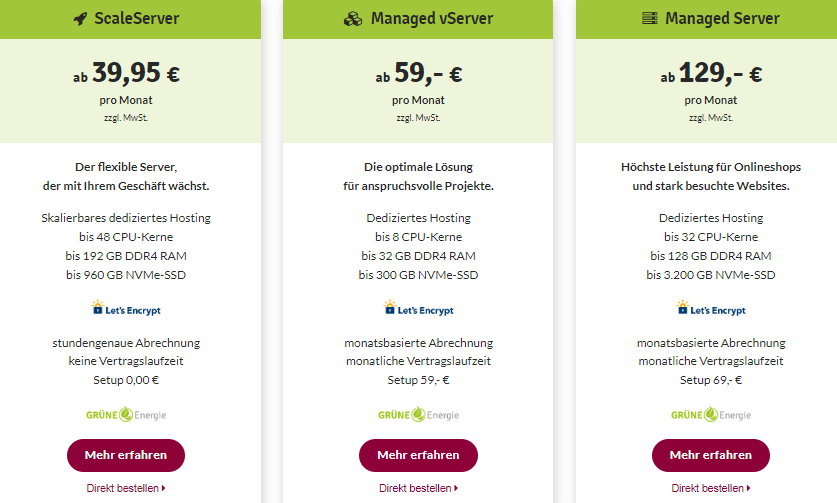Click the Managed Server Let's Encrypt logo
The height and width of the screenshot is (503, 837).
click(x=711, y=308)
